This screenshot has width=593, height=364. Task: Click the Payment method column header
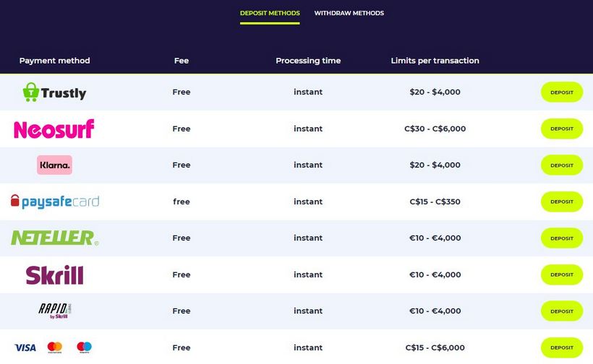54,61
